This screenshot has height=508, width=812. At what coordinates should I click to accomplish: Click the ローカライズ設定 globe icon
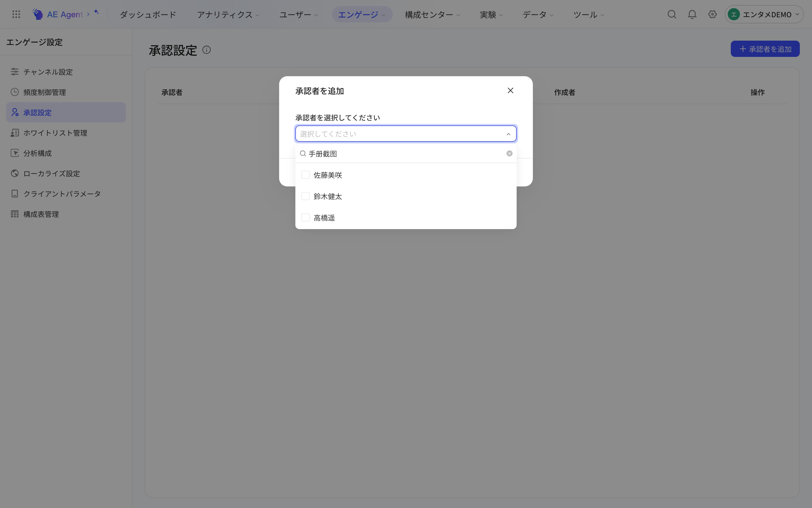tap(15, 173)
